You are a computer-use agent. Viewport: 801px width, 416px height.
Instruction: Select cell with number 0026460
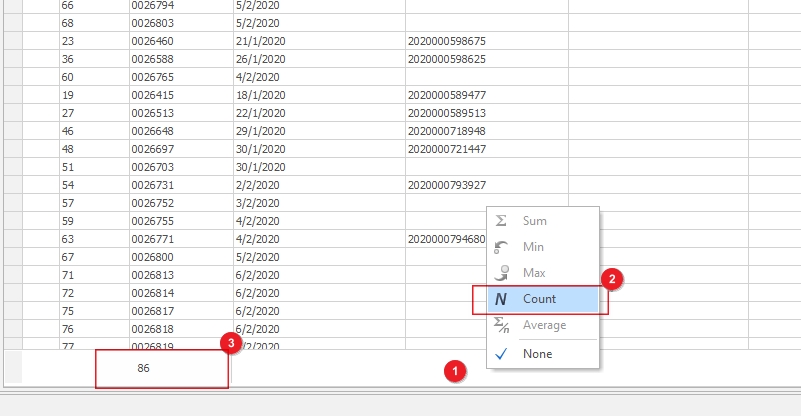(152, 41)
